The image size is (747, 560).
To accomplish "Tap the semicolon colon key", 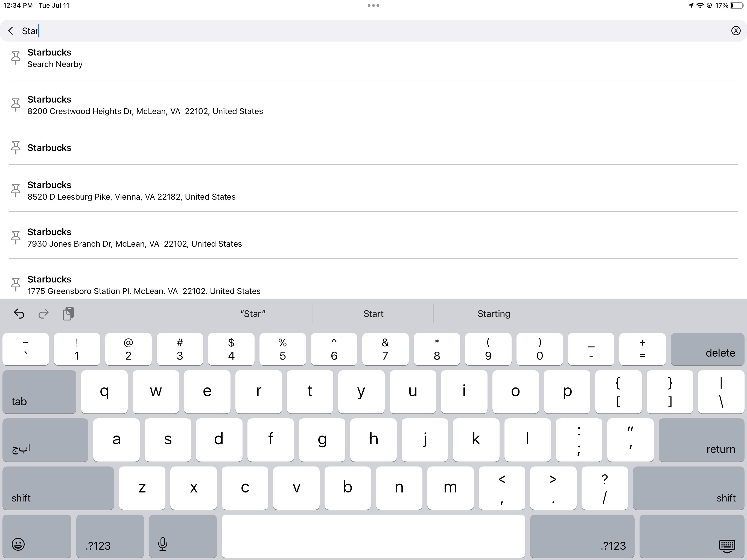I will point(579,440).
